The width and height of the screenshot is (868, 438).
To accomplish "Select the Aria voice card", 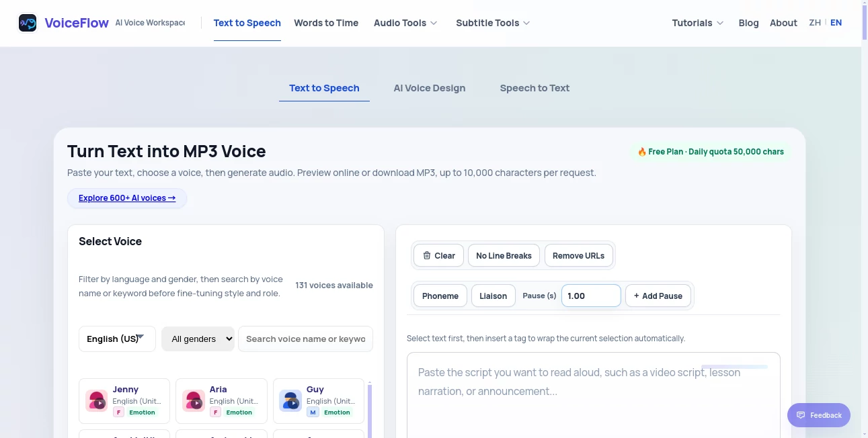I will pyautogui.click(x=221, y=401).
